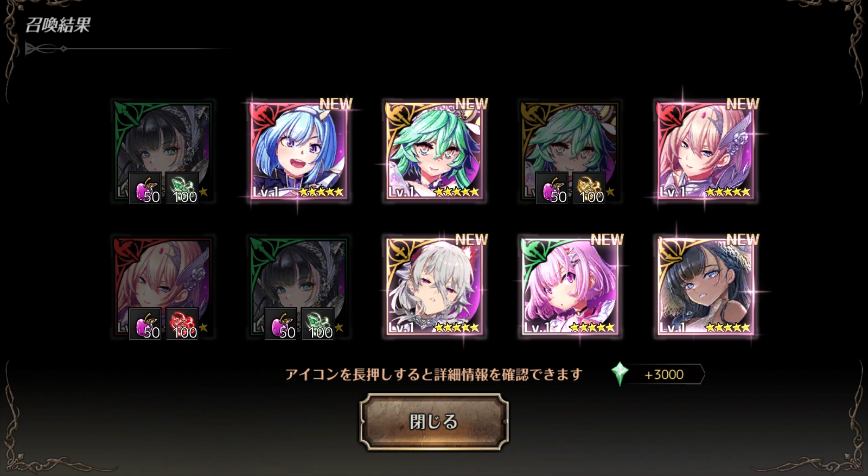Click the 閉じる close button
The height and width of the screenshot is (476, 868).
click(x=434, y=422)
